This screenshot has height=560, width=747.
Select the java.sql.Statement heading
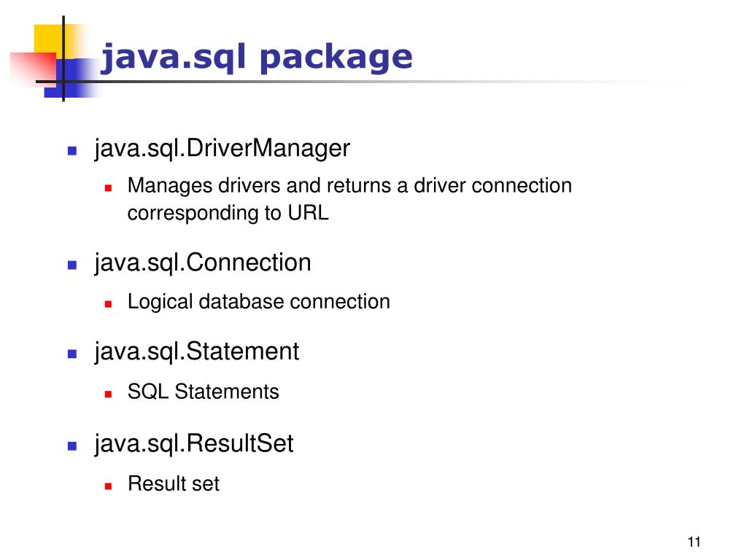(197, 352)
